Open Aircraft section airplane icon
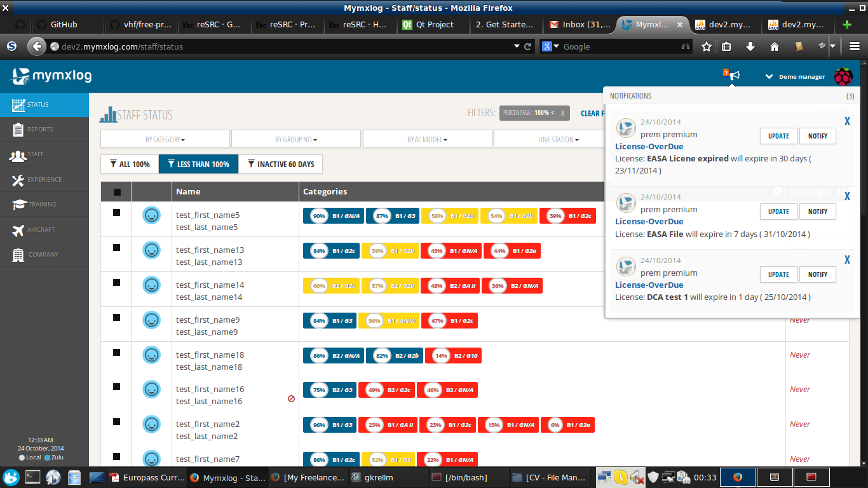 (x=18, y=230)
